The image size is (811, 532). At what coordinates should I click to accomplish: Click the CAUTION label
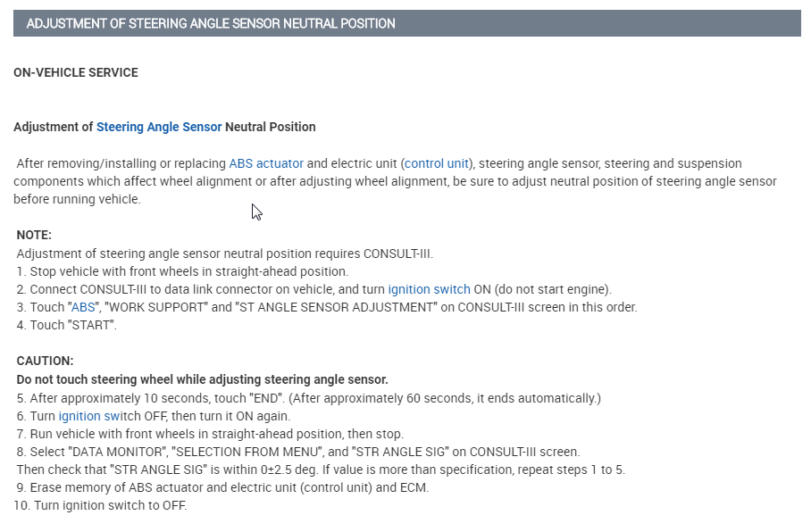tap(45, 362)
